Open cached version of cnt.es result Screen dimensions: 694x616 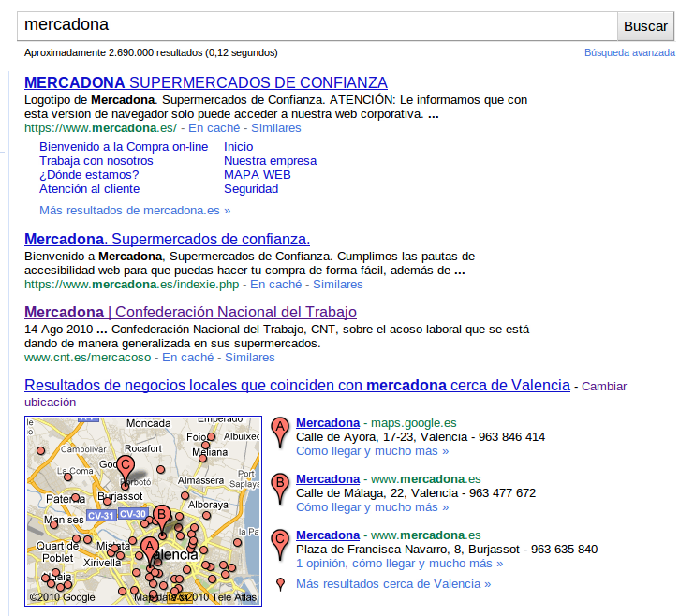tap(188, 358)
